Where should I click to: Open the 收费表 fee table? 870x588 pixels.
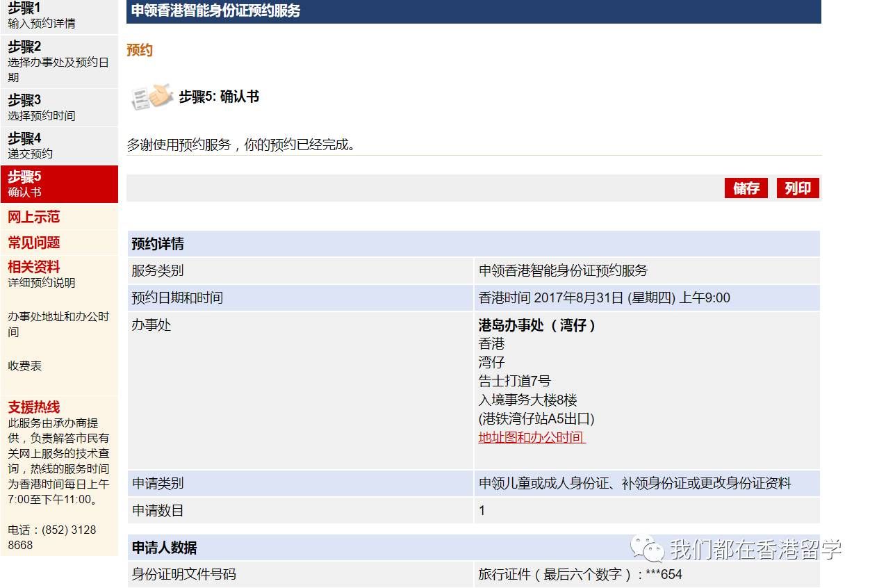click(25, 366)
